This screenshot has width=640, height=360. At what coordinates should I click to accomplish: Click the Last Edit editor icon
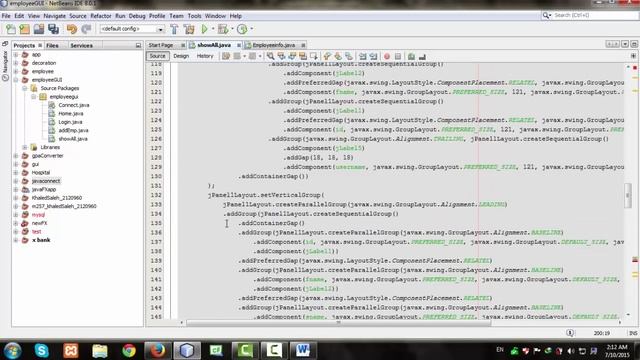[x=226, y=56]
